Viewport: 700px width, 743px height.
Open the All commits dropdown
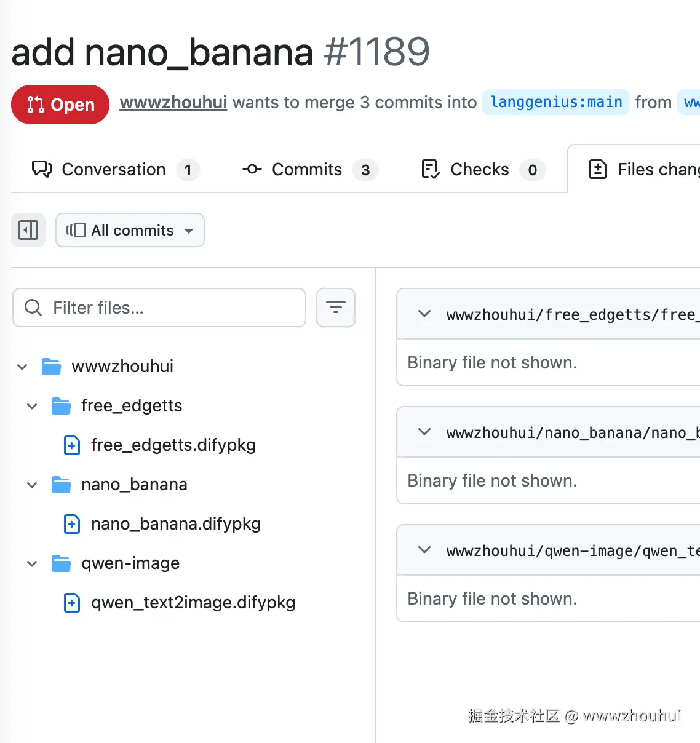(x=130, y=230)
